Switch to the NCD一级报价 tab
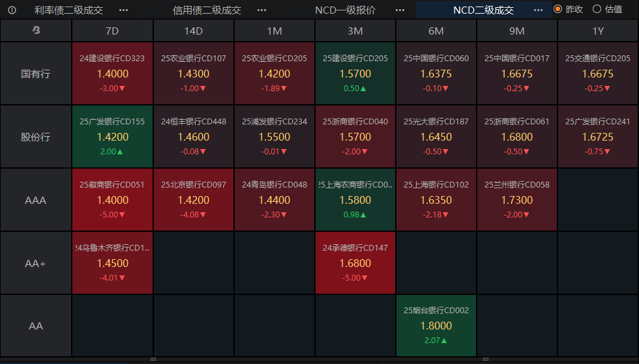Screen dimensions: 639x364 pyautogui.click(x=345, y=10)
